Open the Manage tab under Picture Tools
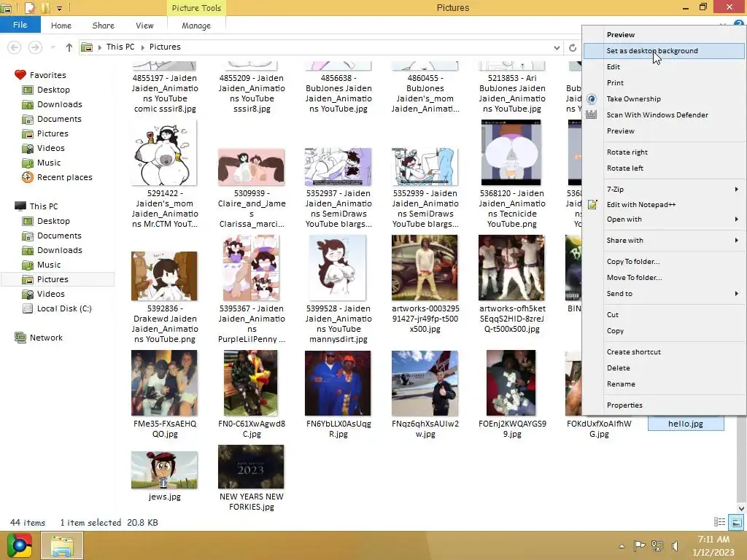Image resolution: width=747 pixels, height=560 pixels. point(196,26)
